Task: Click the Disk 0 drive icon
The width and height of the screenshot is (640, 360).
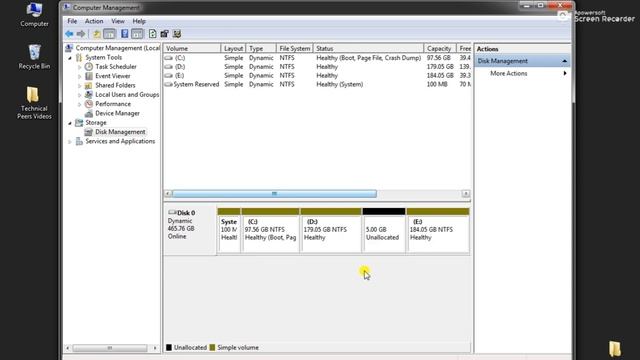Action: [x=172, y=212]
